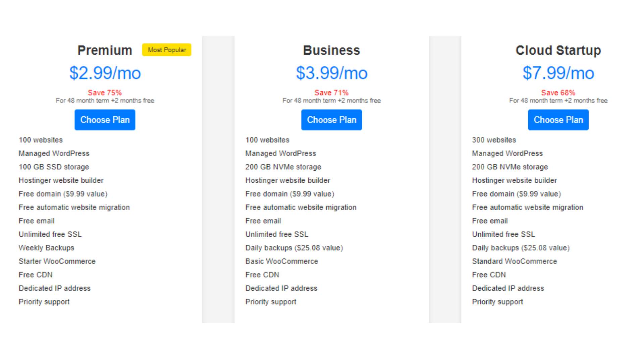The height and width of the screenshot is (362, 644).
Task: Click the Business plan heading
Action: click(331, 50)
